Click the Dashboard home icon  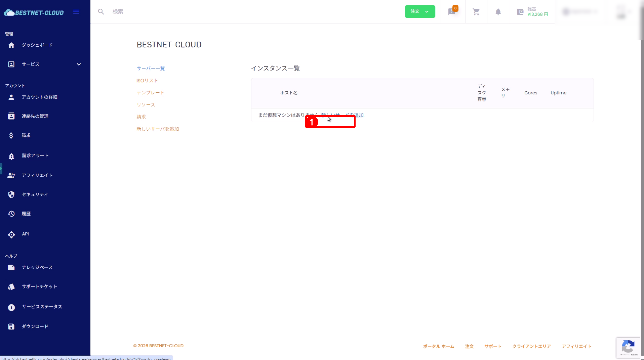point(11,45)
